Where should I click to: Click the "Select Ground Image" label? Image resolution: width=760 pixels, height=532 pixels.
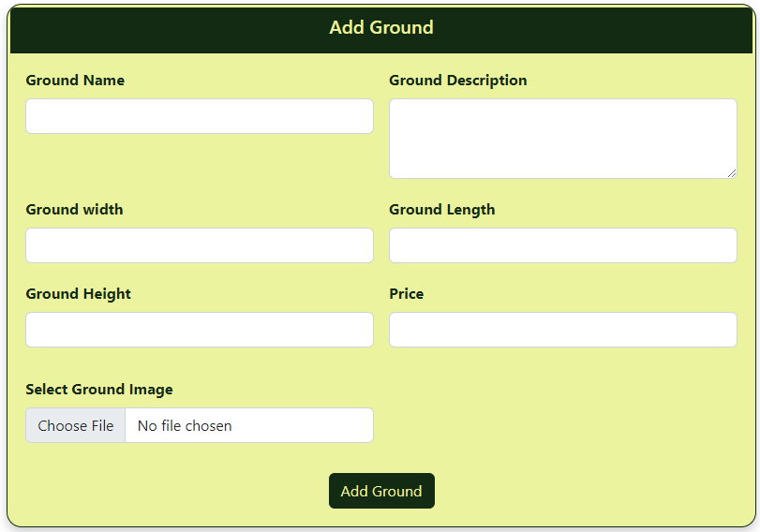coord(99,390)
